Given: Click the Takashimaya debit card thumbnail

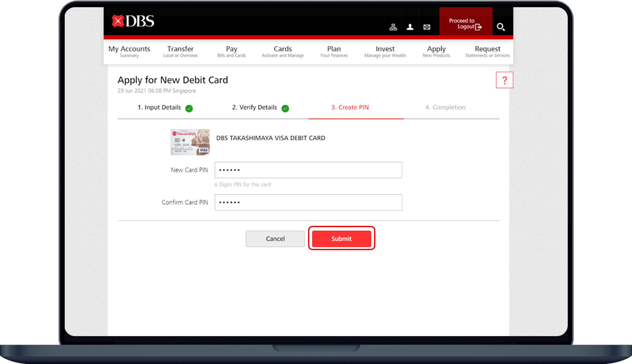Looking at the screenshot, I should point(190,142).
